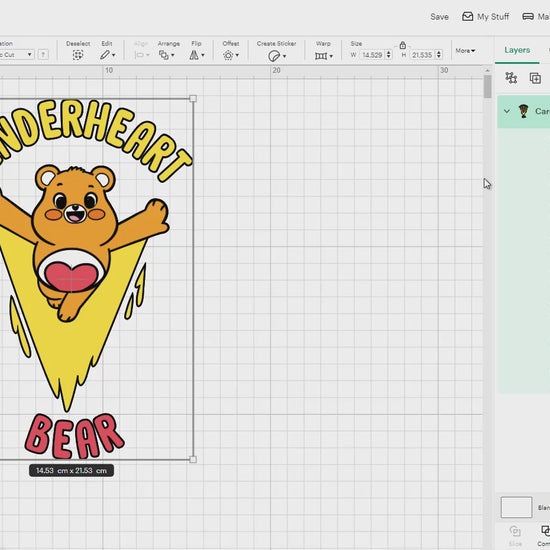550x550 pixels.
Task: Click the Combine tool icon
Action: 545,530
